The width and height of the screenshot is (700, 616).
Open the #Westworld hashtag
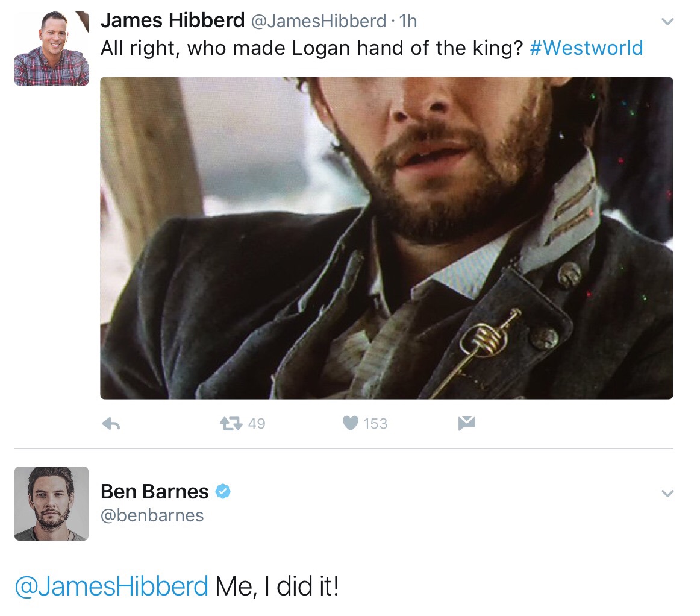click(586, 48)
